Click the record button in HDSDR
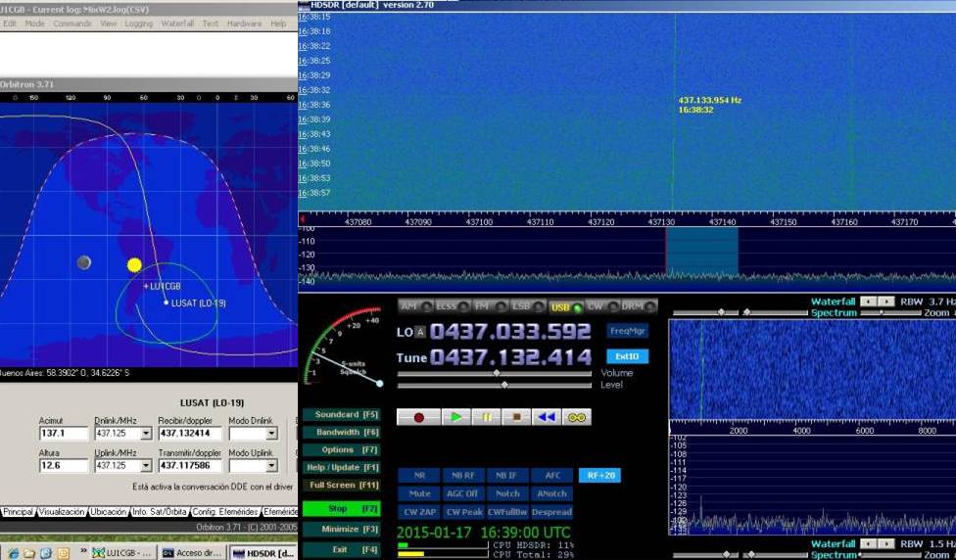This screenshot has width=956, height=560. [418, 417]
